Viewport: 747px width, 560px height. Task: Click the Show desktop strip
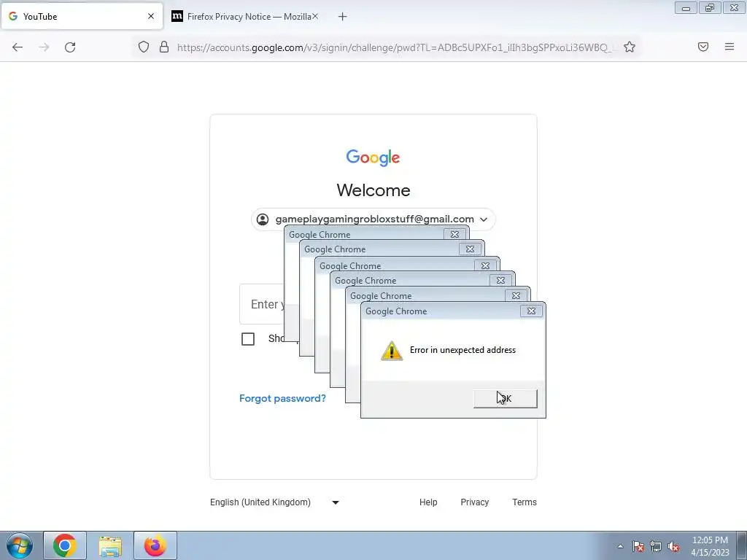coord(742,545)
